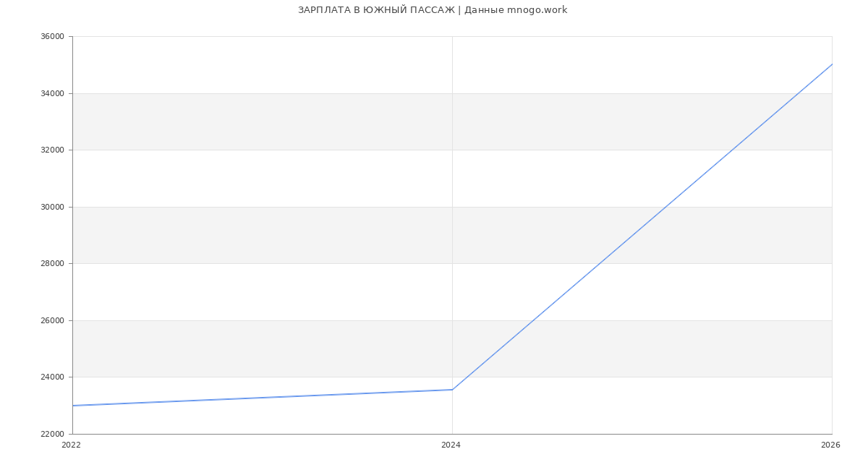Click the "mnogo.work" text in the title
The width and height of the screenshot is (868, 470).
coord(537,10)
